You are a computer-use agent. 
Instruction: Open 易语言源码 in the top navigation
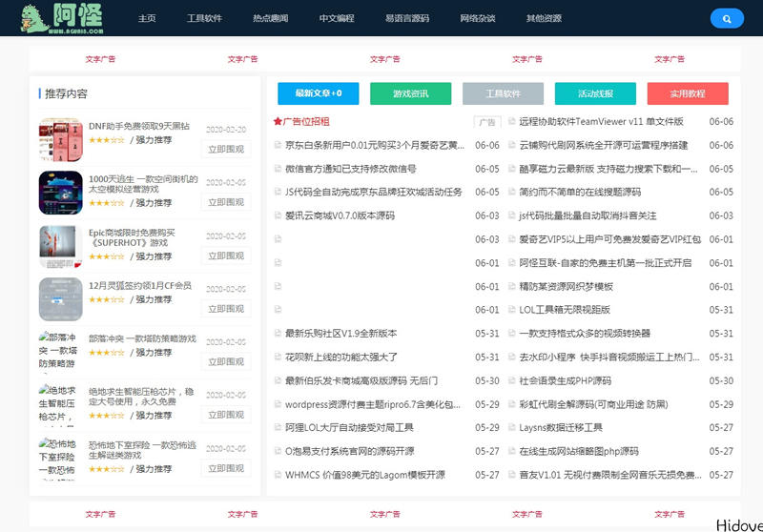pos(406,18)
